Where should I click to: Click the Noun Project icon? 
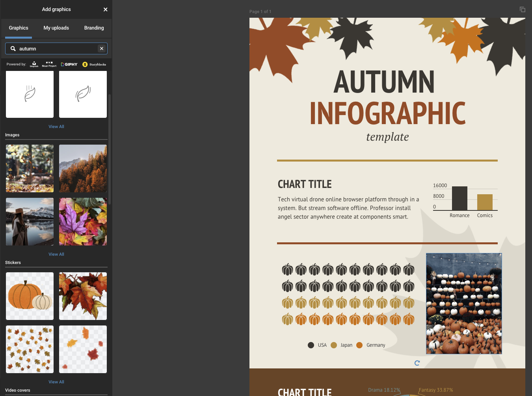[x=49, y=64]
